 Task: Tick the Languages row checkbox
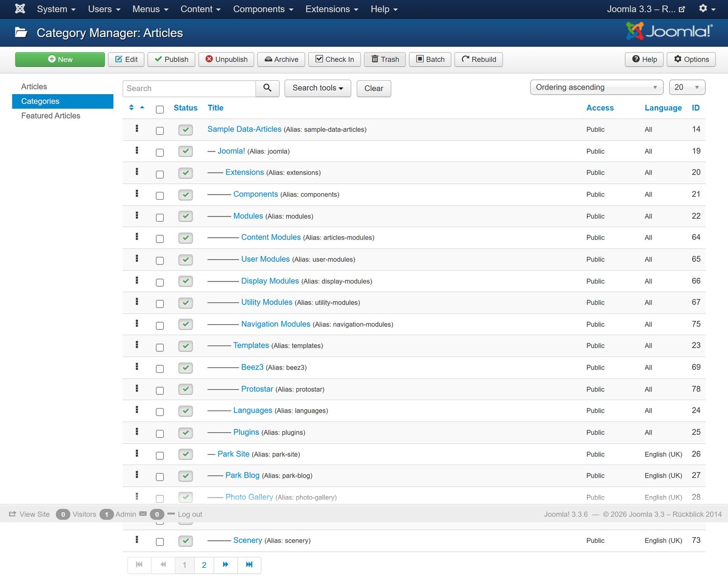pyautogui.click(x=160, y=412)
